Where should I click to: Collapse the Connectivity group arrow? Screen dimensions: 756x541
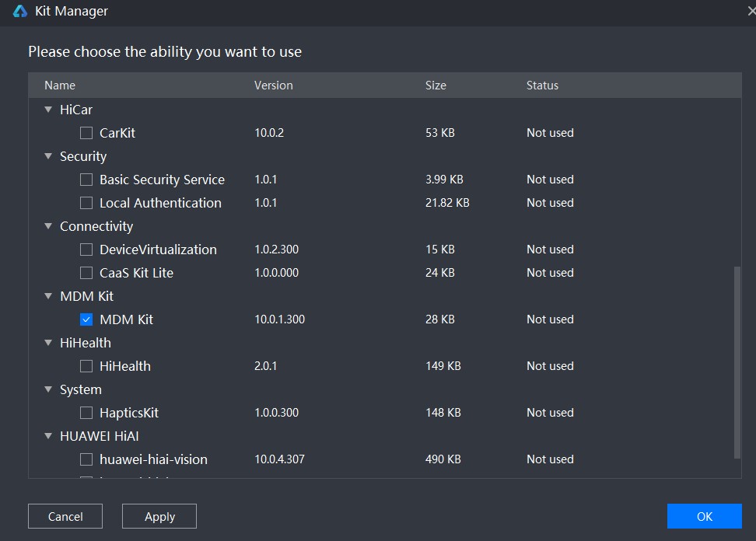[48, 226]
